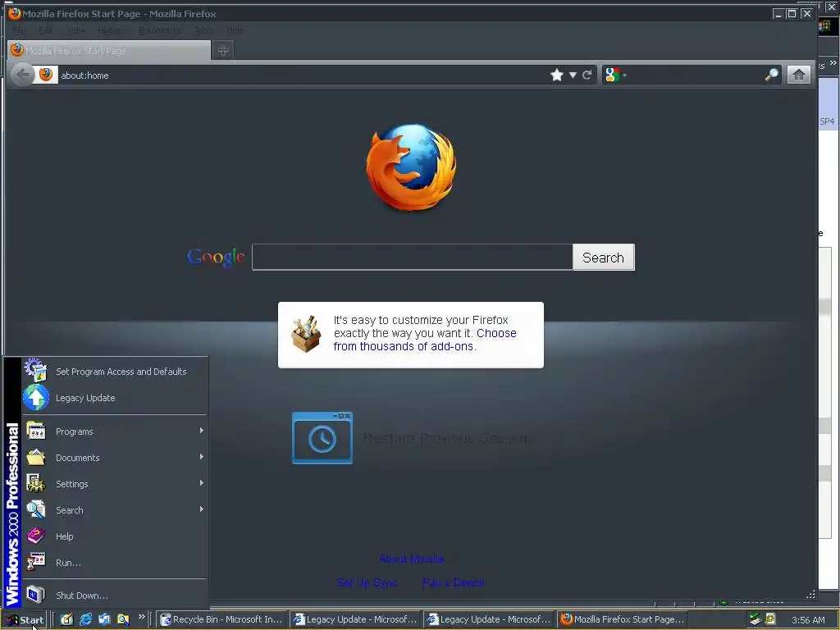Open the Google search engine selector
840x630 pixels.
[x=615, y=75]
